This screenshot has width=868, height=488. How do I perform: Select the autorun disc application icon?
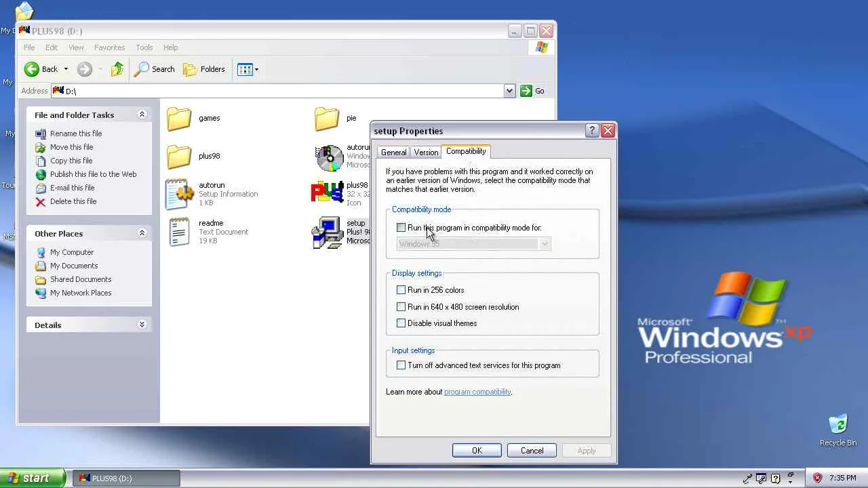[329, 157]
